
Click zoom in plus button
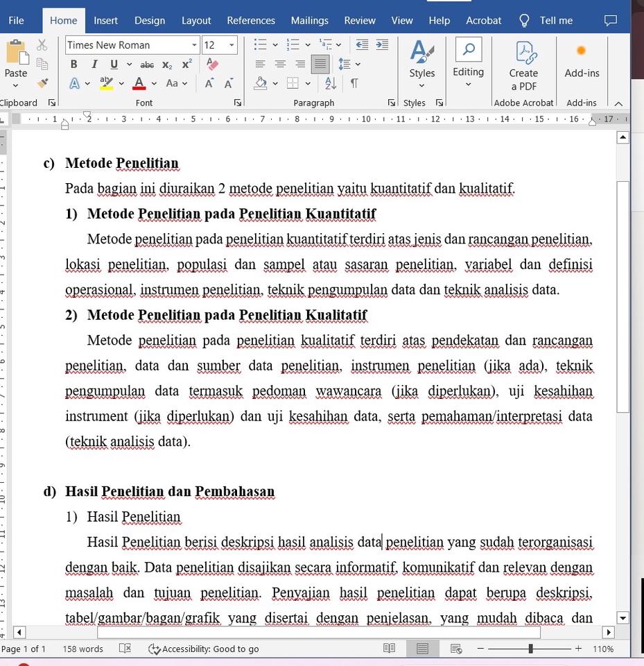578,648
